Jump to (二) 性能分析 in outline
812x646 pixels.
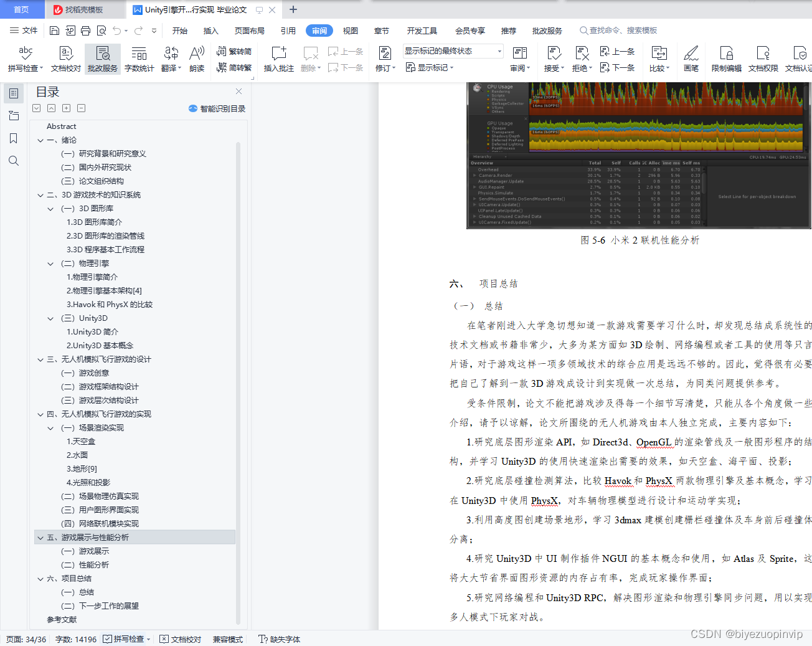point(85,565)
